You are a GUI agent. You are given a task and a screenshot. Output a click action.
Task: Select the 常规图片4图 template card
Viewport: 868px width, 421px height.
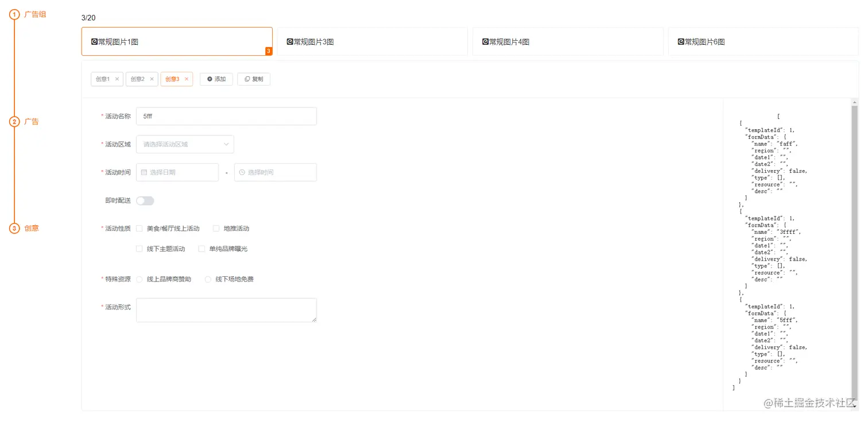[x=568, y=41]
